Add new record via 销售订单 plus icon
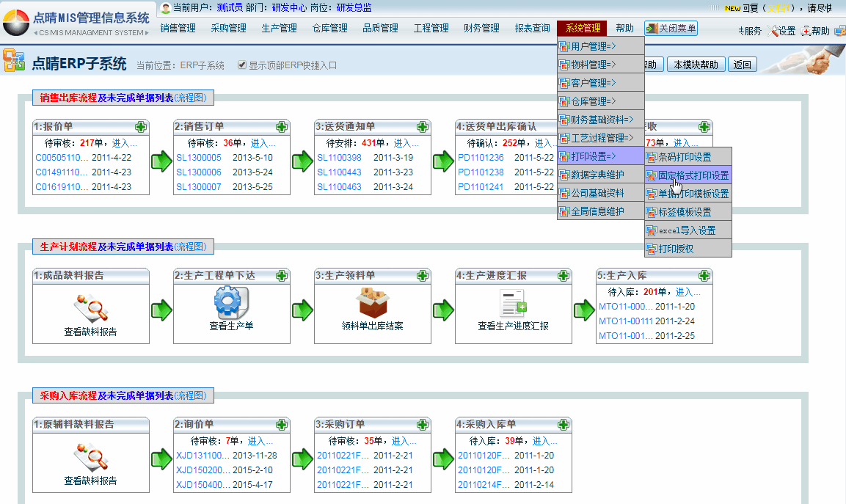Image resolution: width=846 pixels, height=504 pixels. click(x=281, y=127)
